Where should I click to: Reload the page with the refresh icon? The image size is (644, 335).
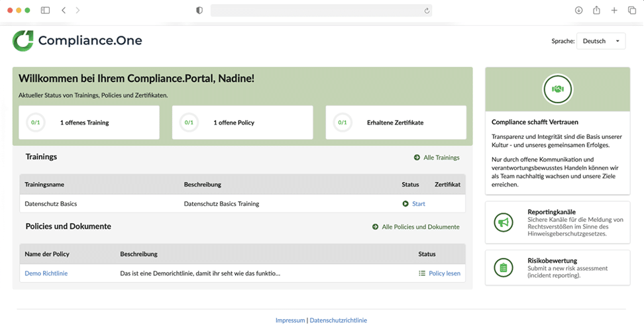click(427, 11)
